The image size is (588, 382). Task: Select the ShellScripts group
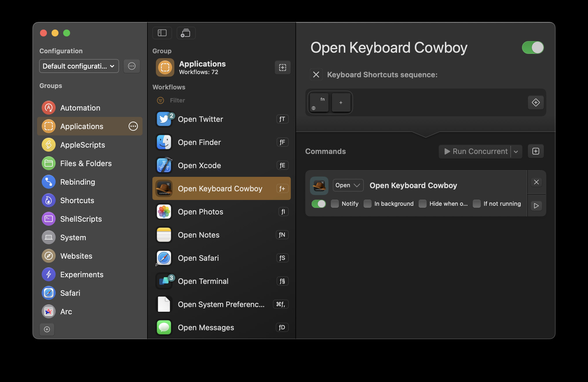(x=90, y=219)
